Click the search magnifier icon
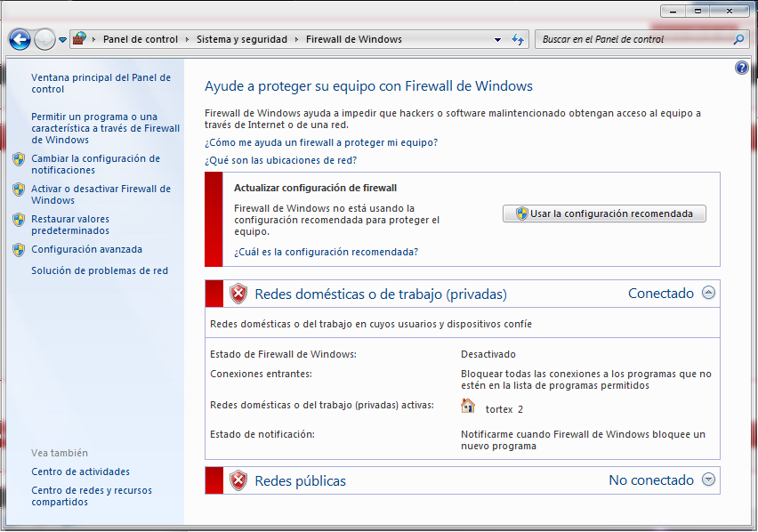This screenshot has height=532, width=758. [x=738, y=40]
